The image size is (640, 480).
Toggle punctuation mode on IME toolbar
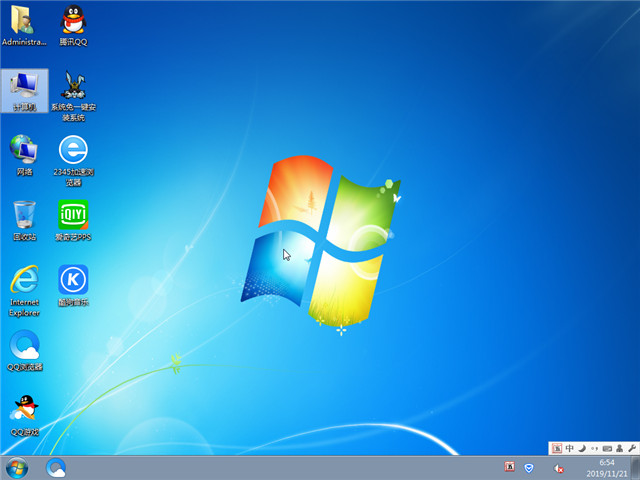pyautogui.click(x=594, y=449)
